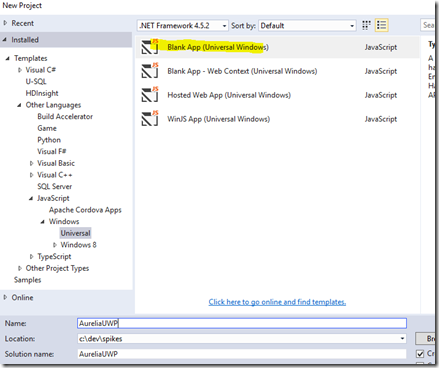Expand the TypeScript node
The width and height of the screenshot is (439, 368).
(31, 257)
